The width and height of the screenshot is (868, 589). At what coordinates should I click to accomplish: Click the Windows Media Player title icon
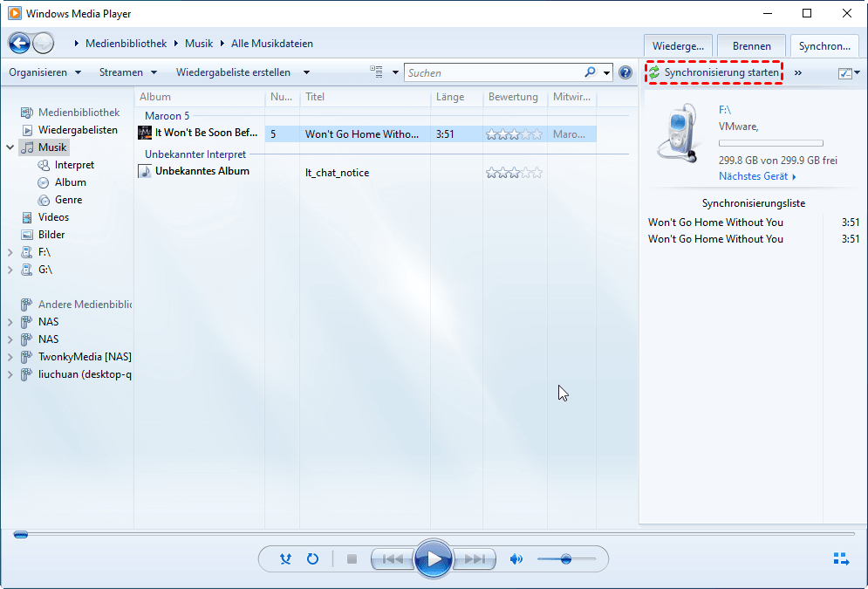click(x=14, y=13)
